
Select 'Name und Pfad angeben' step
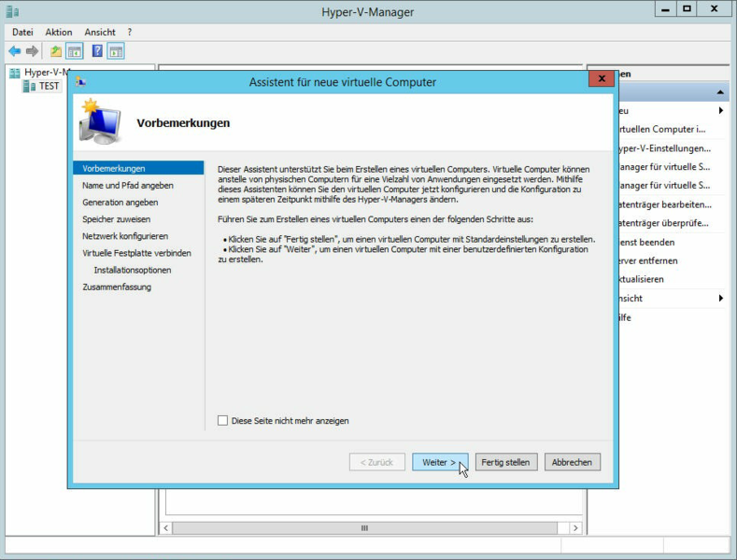click(128, 185)
